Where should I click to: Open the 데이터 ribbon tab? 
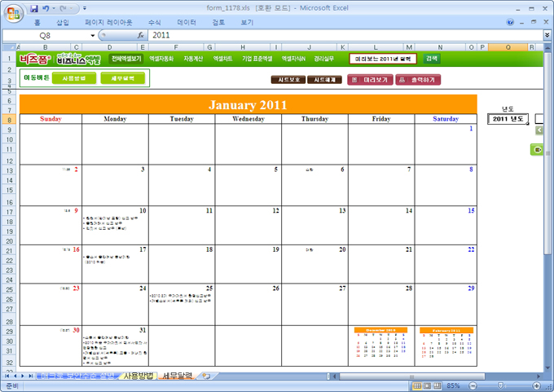(x=187, y=22)
